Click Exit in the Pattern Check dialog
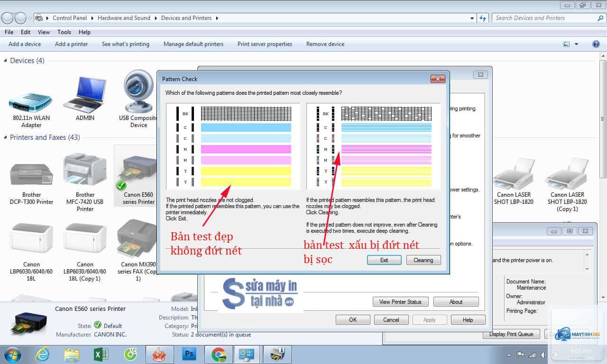 [384, 260]
